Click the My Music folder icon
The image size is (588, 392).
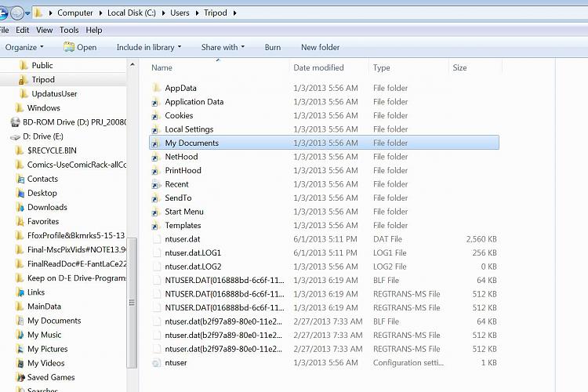click(20, 335)
